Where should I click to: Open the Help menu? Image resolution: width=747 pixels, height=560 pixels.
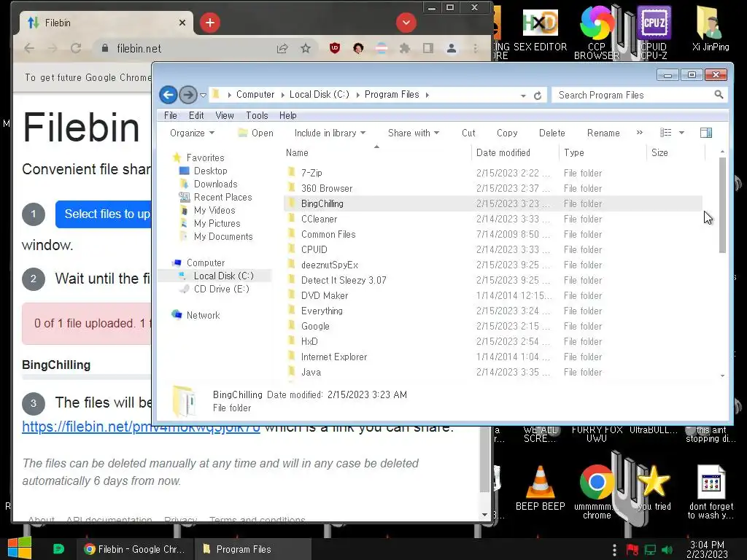tap(287, 115)
